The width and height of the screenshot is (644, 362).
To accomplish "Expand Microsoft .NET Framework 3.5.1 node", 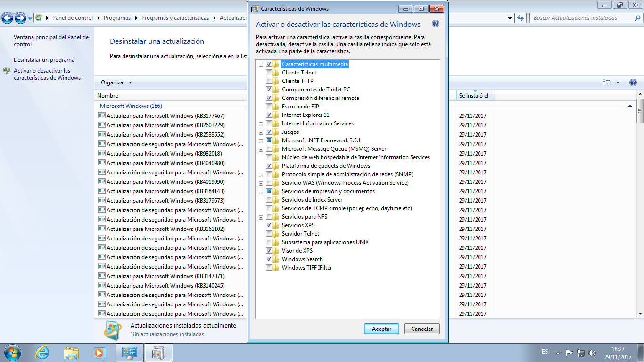I will pos(261,141).
